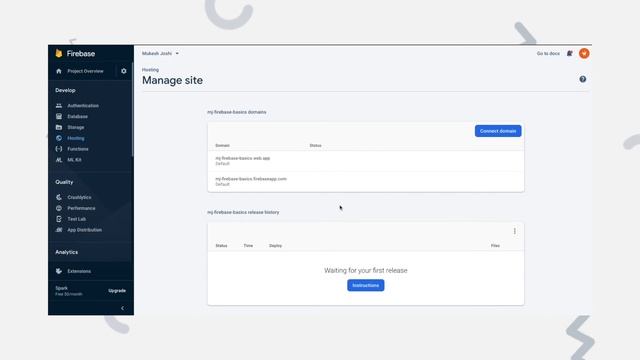
Task: Open notifications bell icon
Action: point(569,53)
